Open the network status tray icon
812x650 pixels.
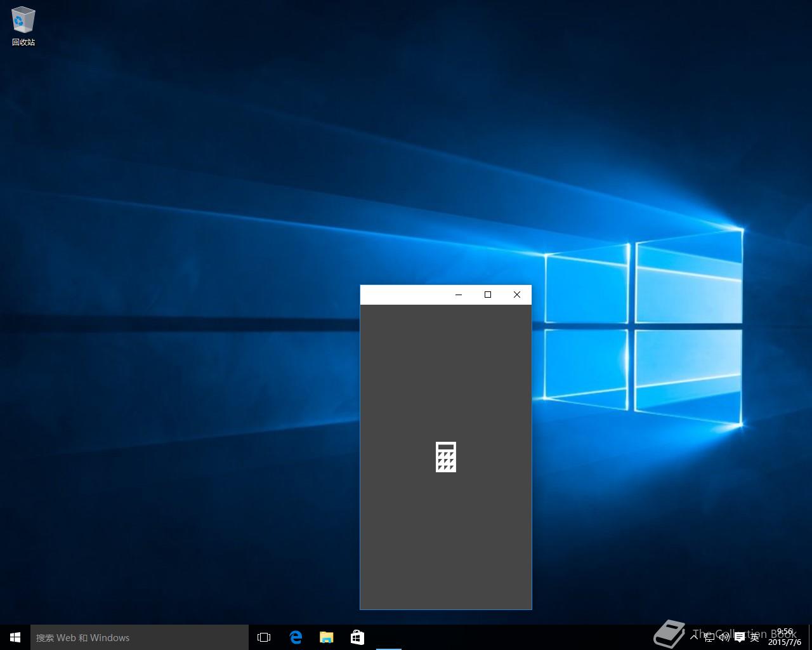click(709, 637)
